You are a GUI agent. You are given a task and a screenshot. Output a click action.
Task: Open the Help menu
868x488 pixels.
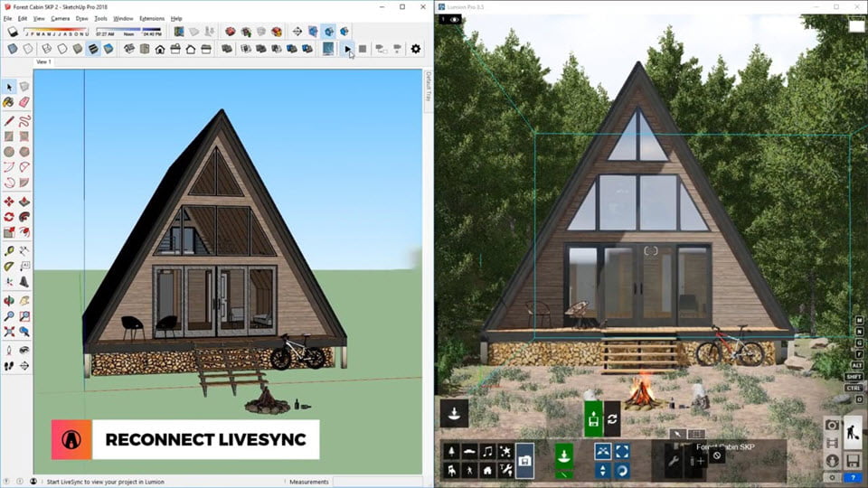coord(176,18)
